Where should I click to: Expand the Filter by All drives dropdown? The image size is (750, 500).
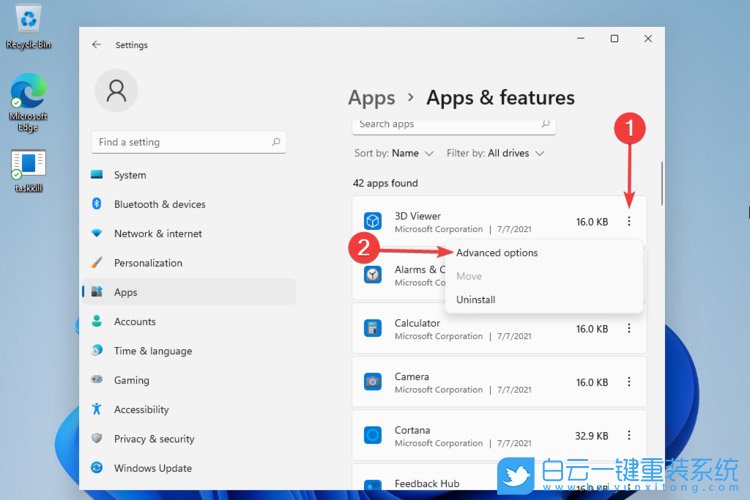point(495,153)
